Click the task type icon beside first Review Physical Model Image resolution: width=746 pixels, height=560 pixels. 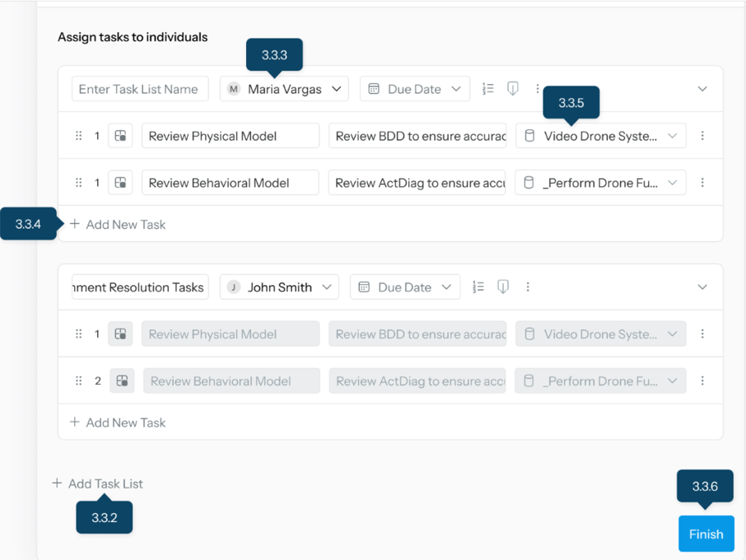point(120,136)
